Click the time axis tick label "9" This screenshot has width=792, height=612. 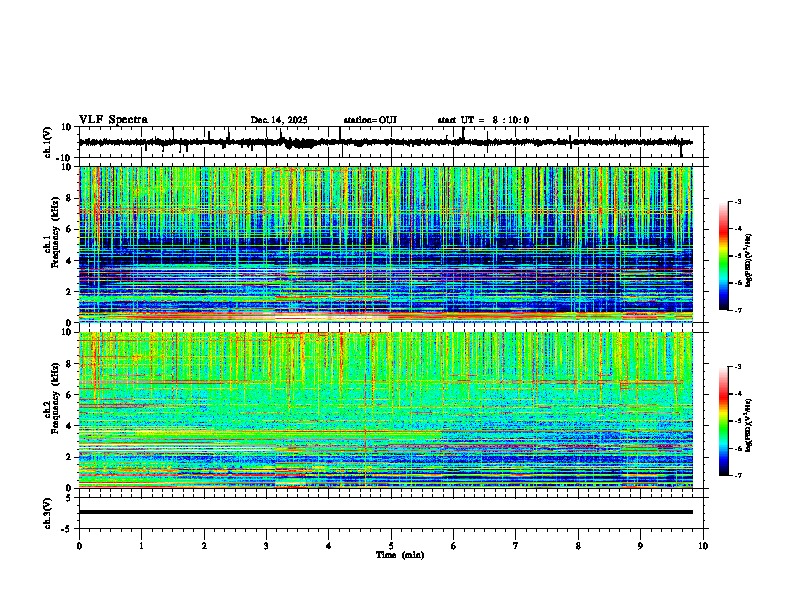click(x=640, y=546)
